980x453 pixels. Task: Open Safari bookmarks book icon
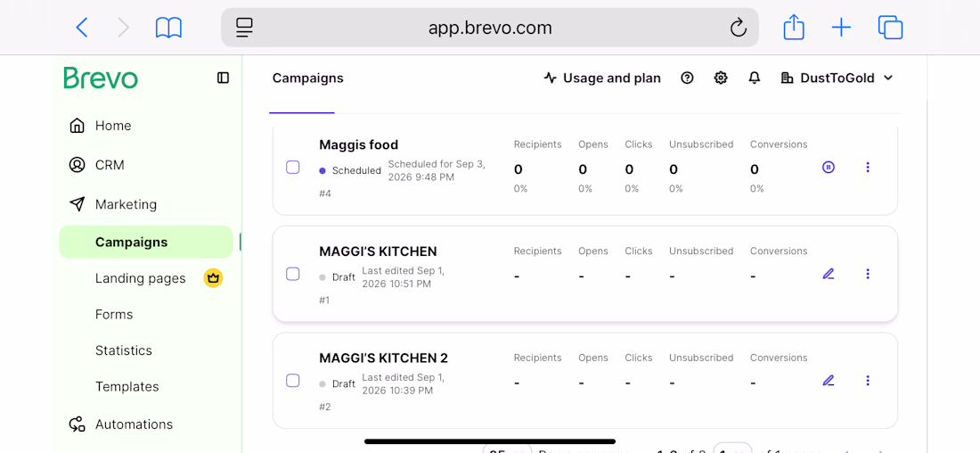click(x=168, y=28)
